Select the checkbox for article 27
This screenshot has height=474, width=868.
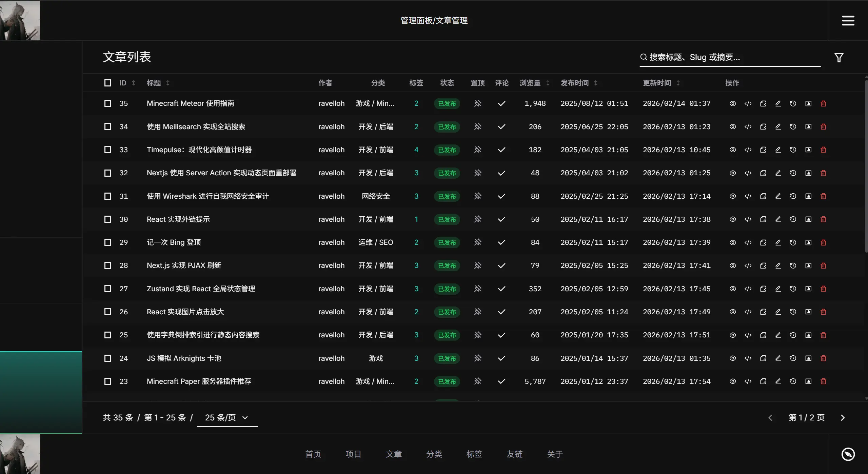[108, 289]
